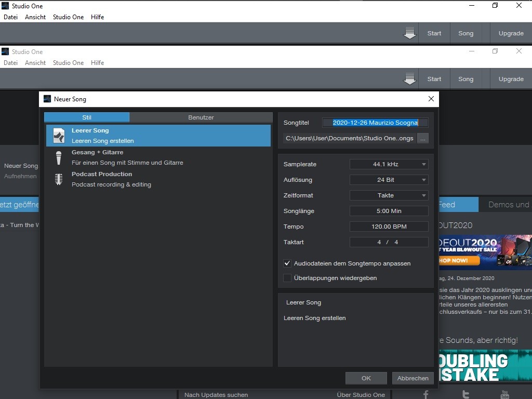Click the Songtitel label

(x=296, y=123)
